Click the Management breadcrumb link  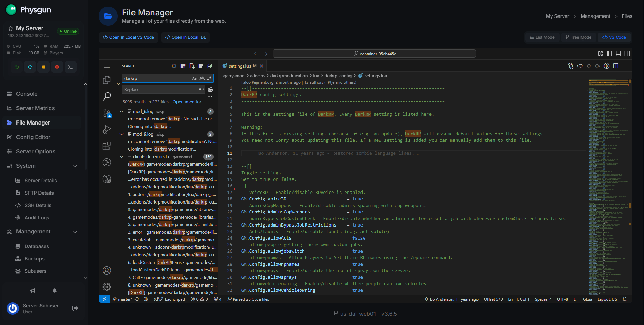click(x=595, y=16)
